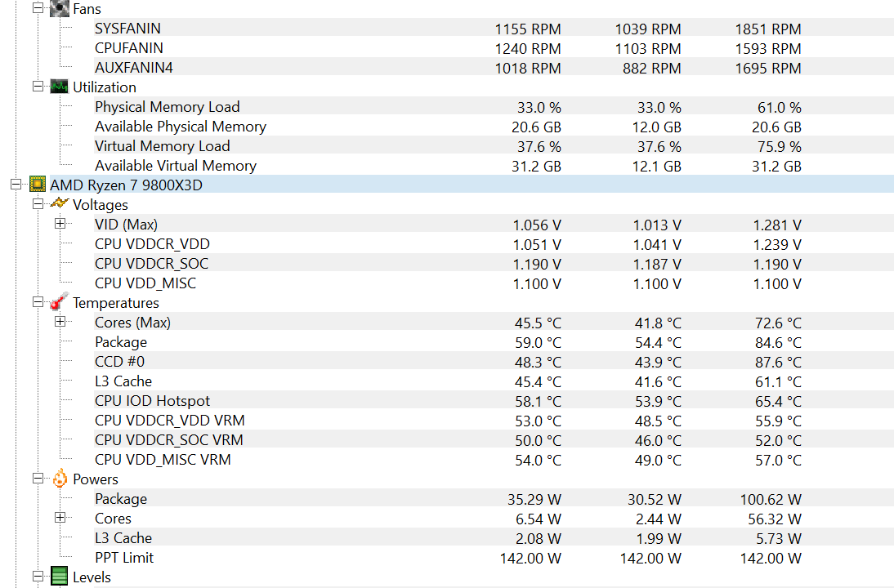This screenshot has height=588, width=894.
Task: Select the PPT Limit row
Action: (x=494, y=558)
